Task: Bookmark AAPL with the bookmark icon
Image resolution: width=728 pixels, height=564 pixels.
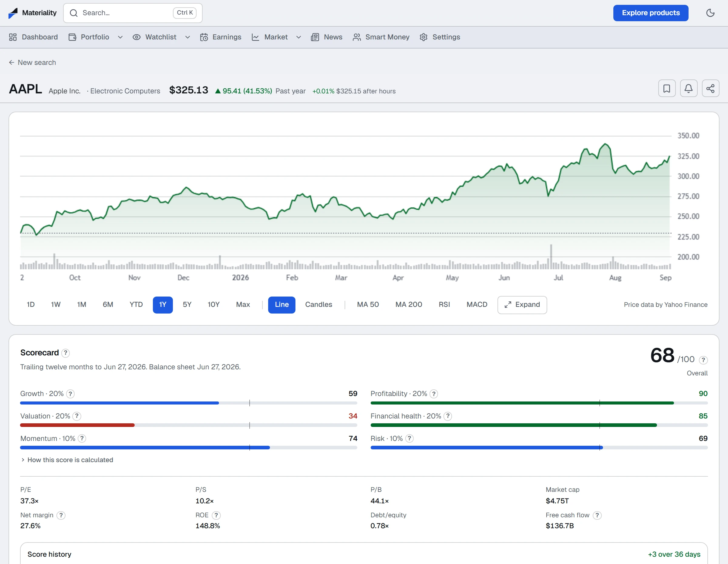Action: 667,89
